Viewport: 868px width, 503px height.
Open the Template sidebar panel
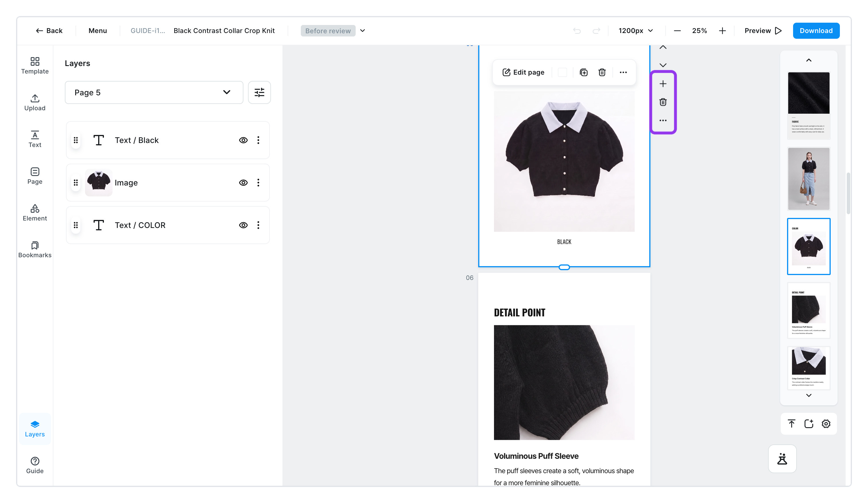(35, 65)
